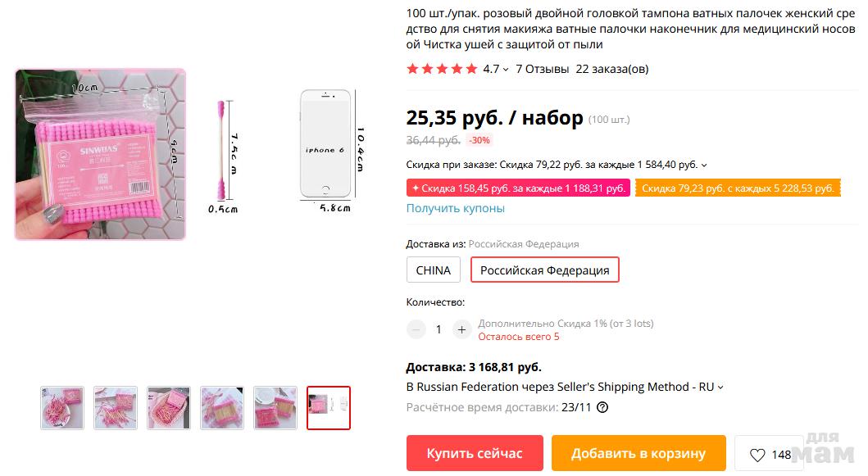
Task: Open the 7 Отзывы reviews link
Action: pos(542,69)
